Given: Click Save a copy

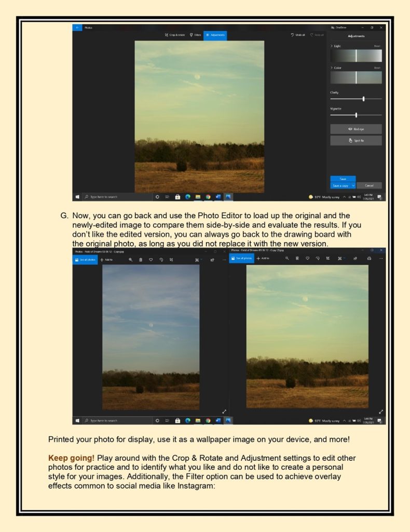Looking at the screenshot, I should point(340,185).
